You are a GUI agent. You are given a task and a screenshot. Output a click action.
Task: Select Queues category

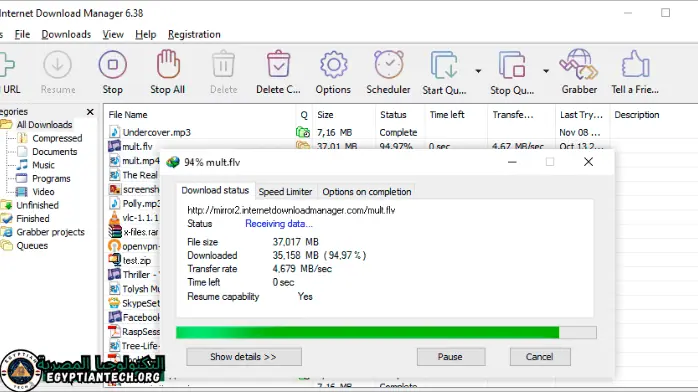click(32, 246)
